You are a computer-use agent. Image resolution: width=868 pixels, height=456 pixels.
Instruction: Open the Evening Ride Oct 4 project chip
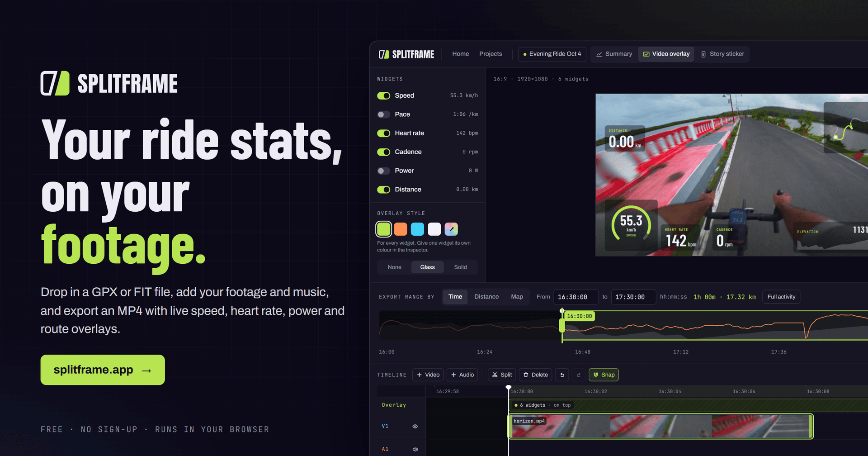point(552,54)
